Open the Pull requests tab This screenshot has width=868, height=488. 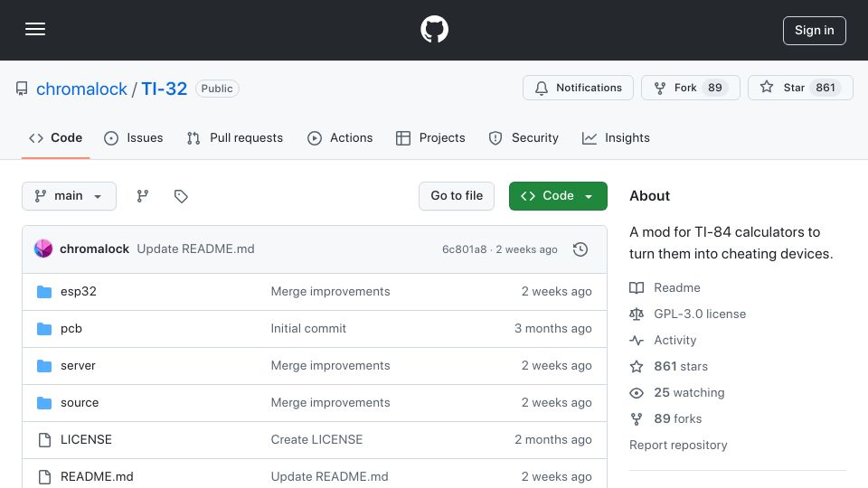235,137
